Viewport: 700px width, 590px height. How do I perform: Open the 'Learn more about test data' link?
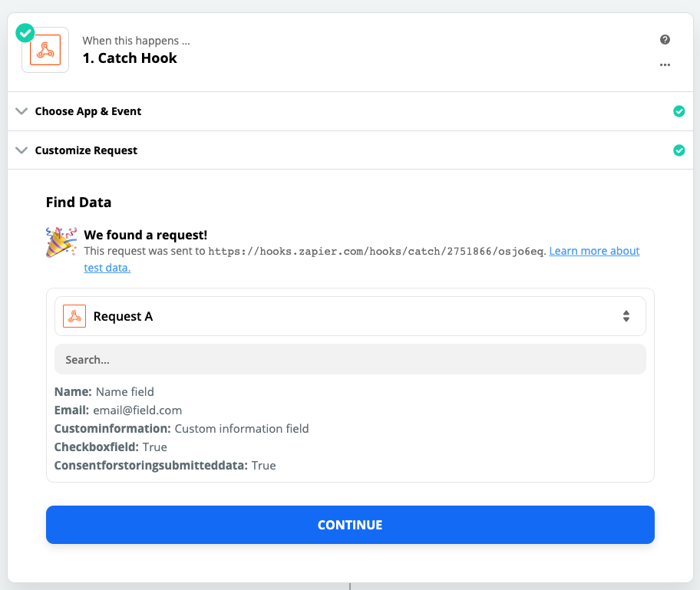pyautogui.click(x=594, y=251)
